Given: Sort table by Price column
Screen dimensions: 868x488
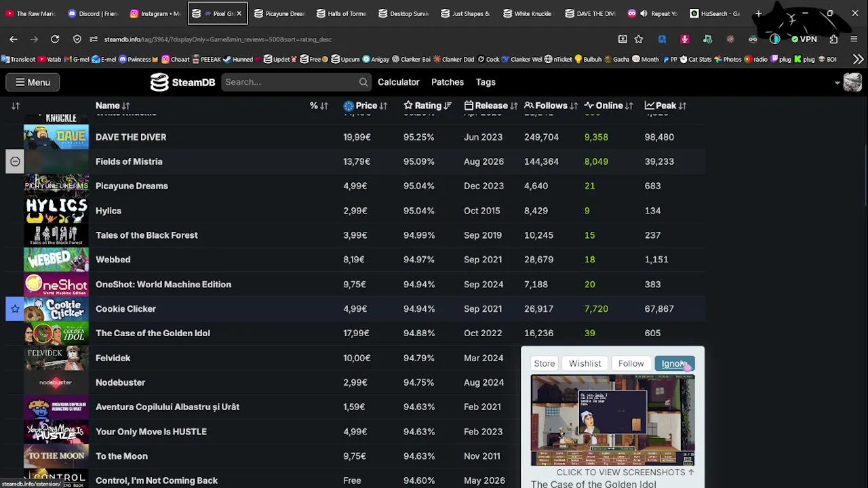Looking at the screenshot, I should (366, 106).
